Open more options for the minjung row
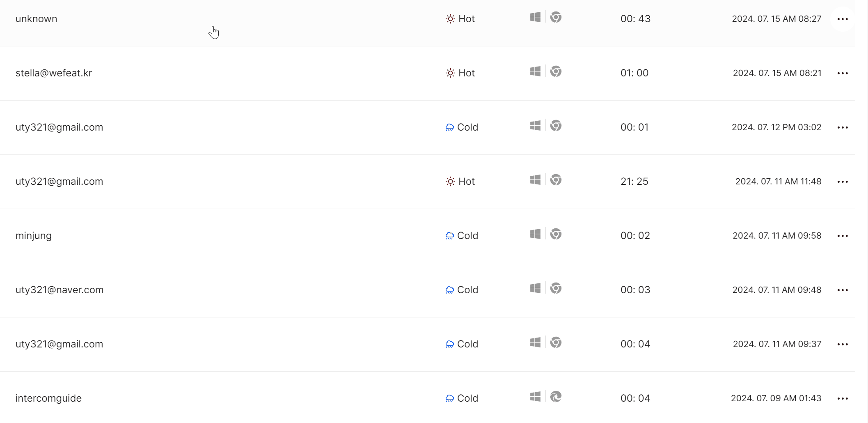This screenshot has height=423, width=868. pyautogui.click(x=843, y=236)
